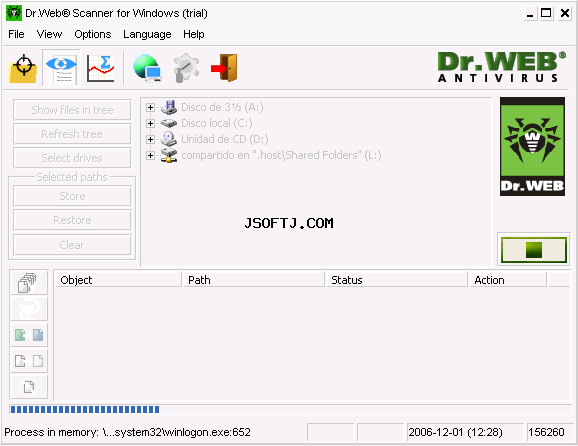Click the move file icon beside list
The image size is (578, 446).
29,360
